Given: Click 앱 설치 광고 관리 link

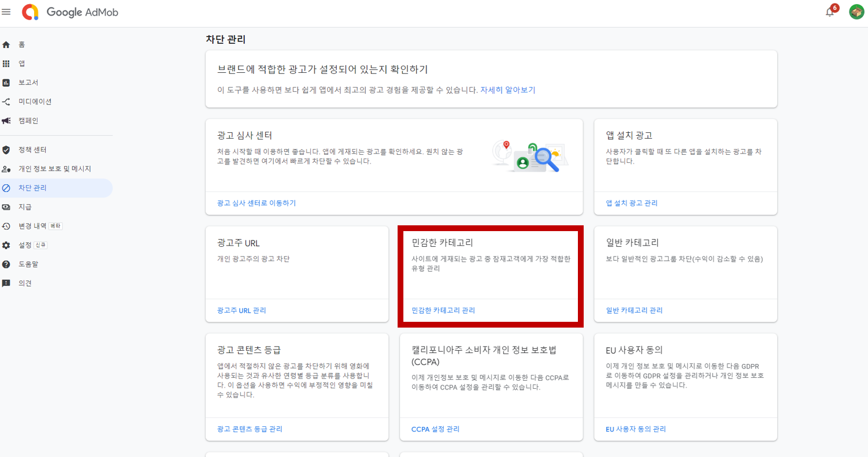Looking at the screenshot, I should 632,203.
